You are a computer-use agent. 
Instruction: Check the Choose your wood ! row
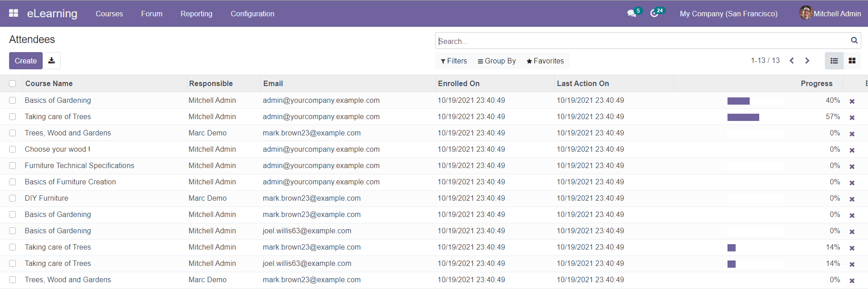tap(13, 149)
